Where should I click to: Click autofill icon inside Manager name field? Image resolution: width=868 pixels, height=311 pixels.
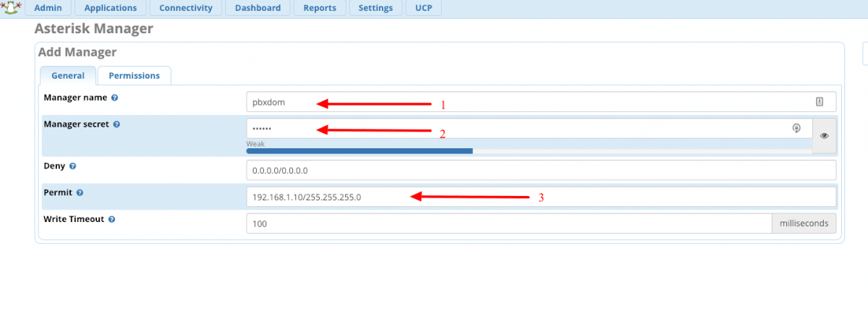[x=820, y=102]
